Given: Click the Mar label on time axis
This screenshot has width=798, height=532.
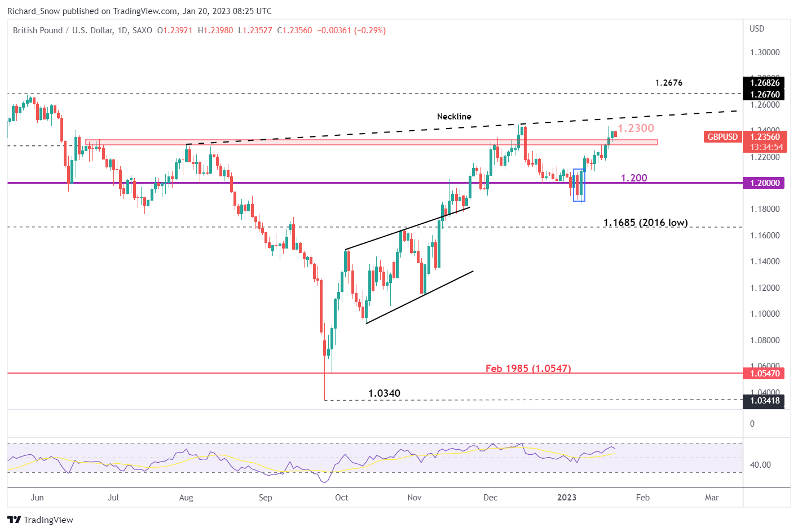Looking at the screenshot, I should click(712, 498).
